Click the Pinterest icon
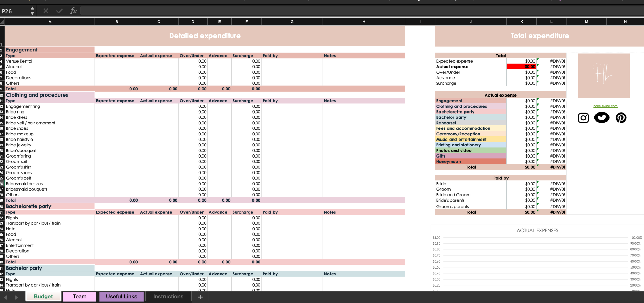This screenshot has width=644, height=303. click(621, 118)
